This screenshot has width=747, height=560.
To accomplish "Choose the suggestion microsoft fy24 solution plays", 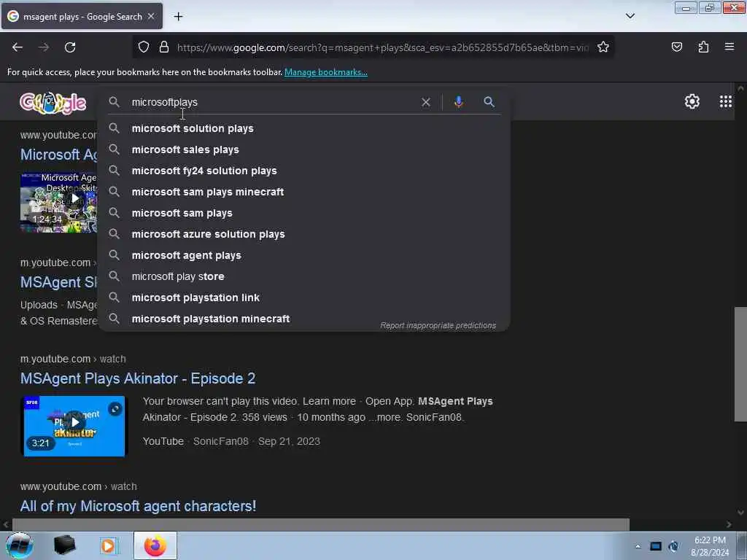I will tap(304, 171).
